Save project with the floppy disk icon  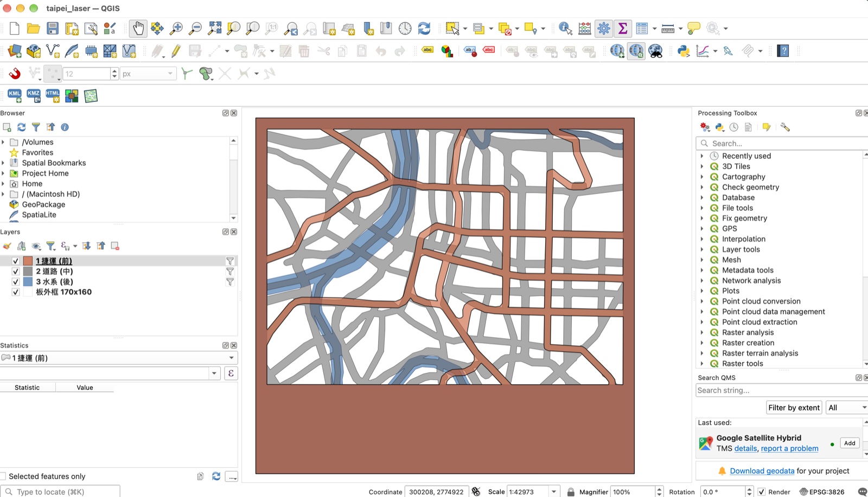(53, 28)
